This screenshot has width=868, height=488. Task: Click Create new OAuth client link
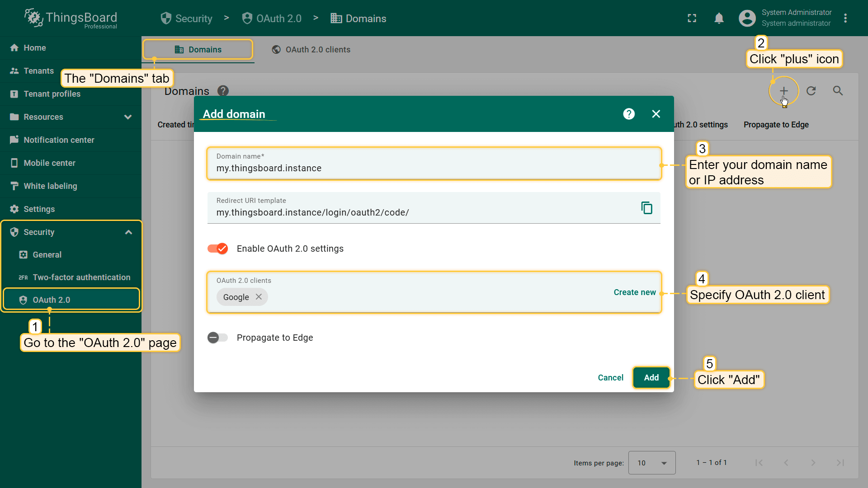pos(634,292)
